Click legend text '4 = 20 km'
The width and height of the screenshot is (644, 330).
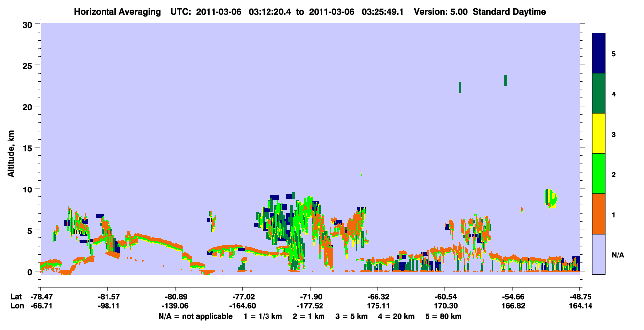coord(397,316)
